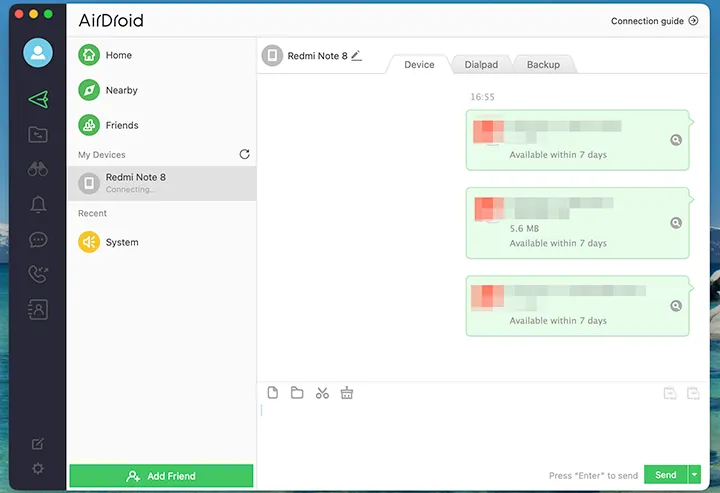Click the first blurred file thumbnail
This screenshot has width=720, height=493.
pyautogui.click(x=489, y=132)
